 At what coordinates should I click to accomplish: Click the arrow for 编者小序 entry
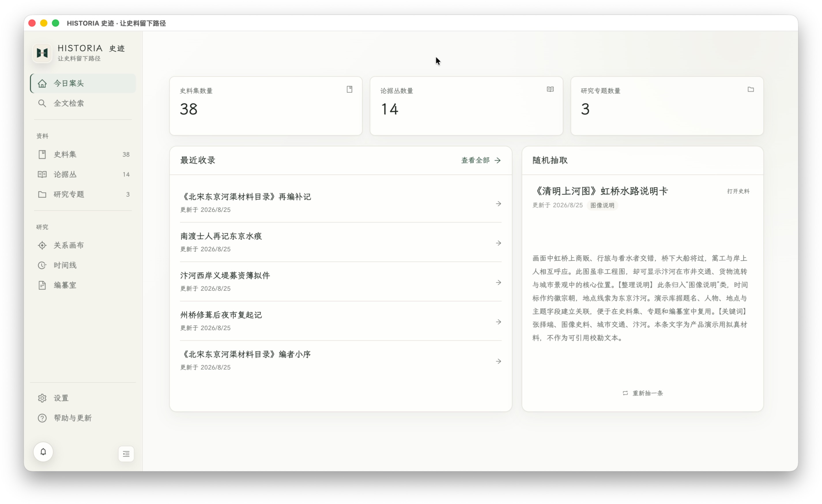tap(498, 361)
